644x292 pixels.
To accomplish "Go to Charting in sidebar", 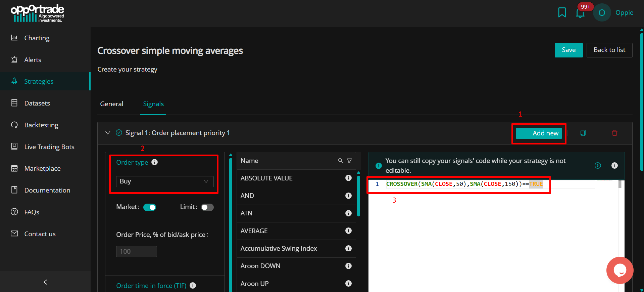I will pyautogui.click(x=37, y=38).
